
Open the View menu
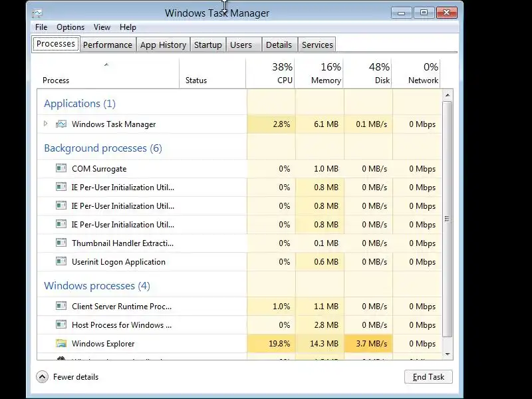tap(102, 27)
